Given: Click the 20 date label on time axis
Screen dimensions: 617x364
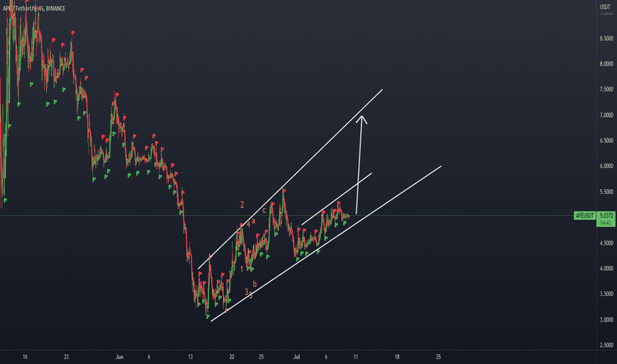Looking at the screenshot, I should coord(232,357).
